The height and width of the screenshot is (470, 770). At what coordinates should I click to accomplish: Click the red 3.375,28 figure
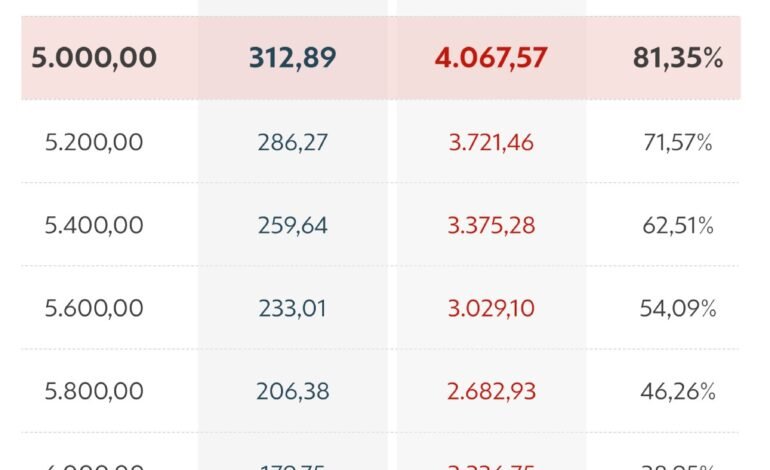coord(491,225)
